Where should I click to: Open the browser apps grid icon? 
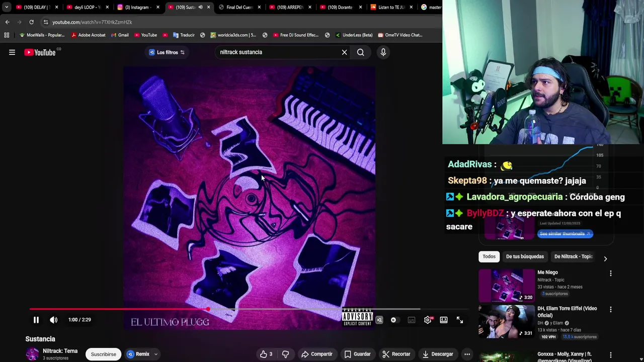(x=7, y=35)
